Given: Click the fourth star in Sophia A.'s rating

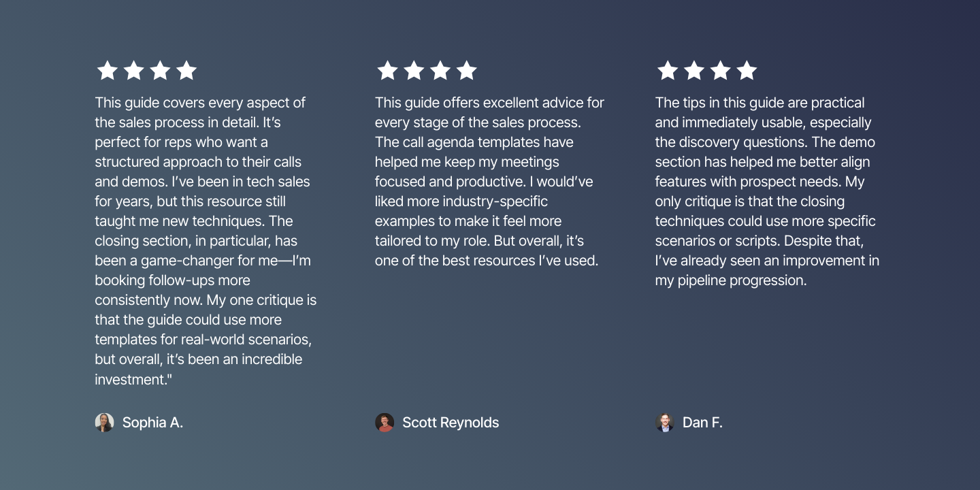Looking at the screenshot, I should [x=186, y=70].
